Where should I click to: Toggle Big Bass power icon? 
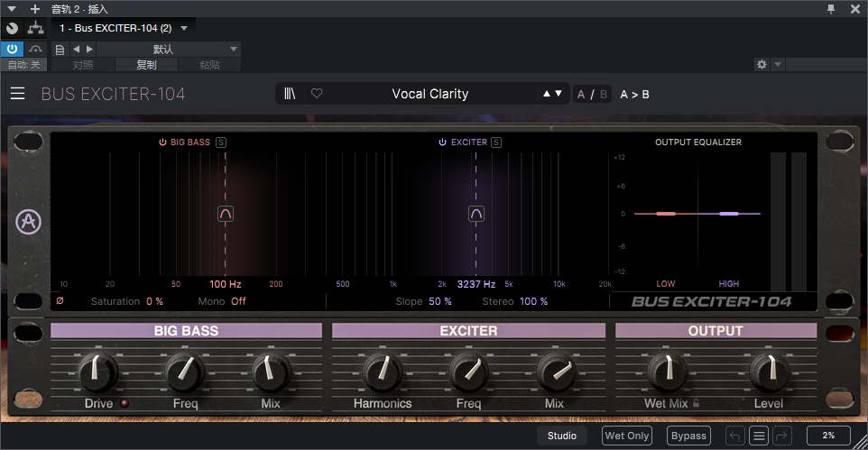(x=162, y=142)
